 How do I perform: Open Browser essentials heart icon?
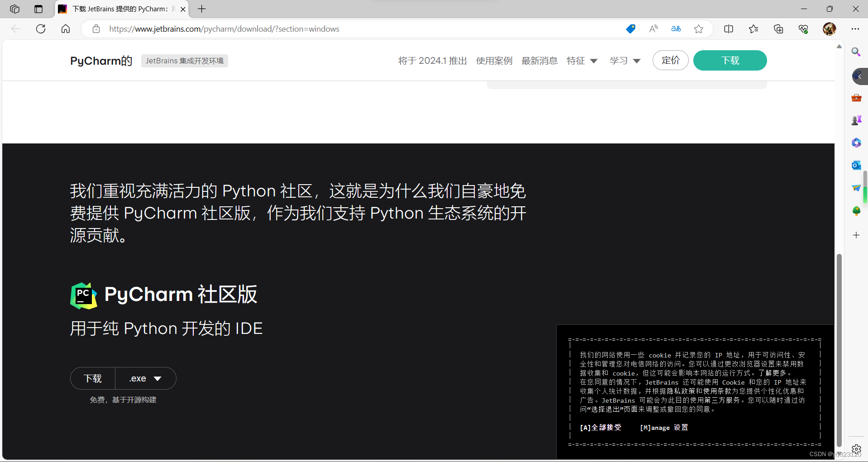click(803, 29)
